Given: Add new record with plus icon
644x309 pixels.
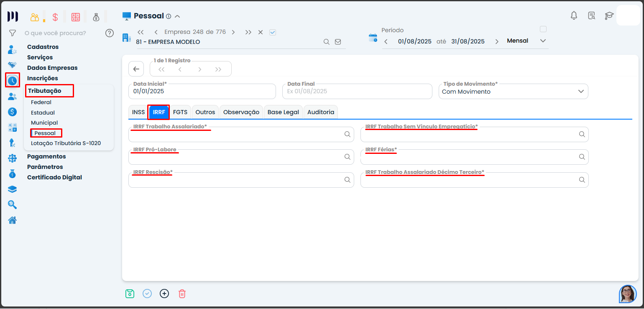Looking at the screenshot, I should pos(164,294).
